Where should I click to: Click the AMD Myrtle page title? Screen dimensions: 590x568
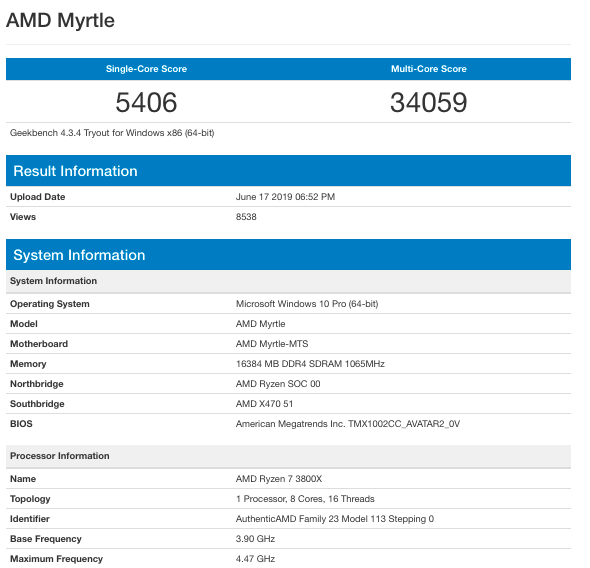[60, 21]
